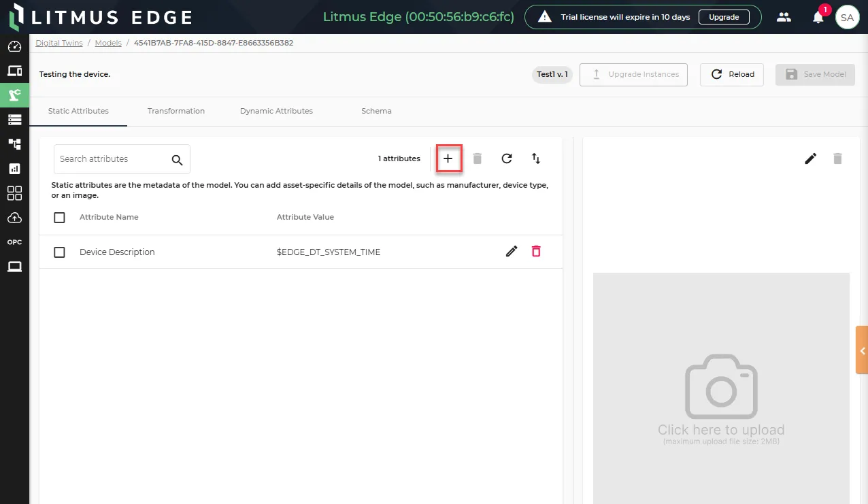
Task: Switch to the Transformation tab
Action: (x=176, y=112)
